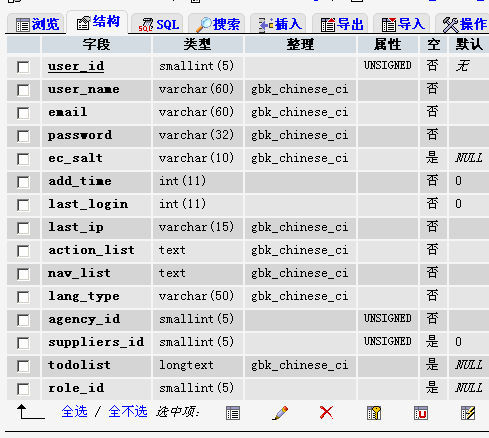Click the tools icon on 操作 tab
Viewport: 489px width, 438px height.
(450, 25)
